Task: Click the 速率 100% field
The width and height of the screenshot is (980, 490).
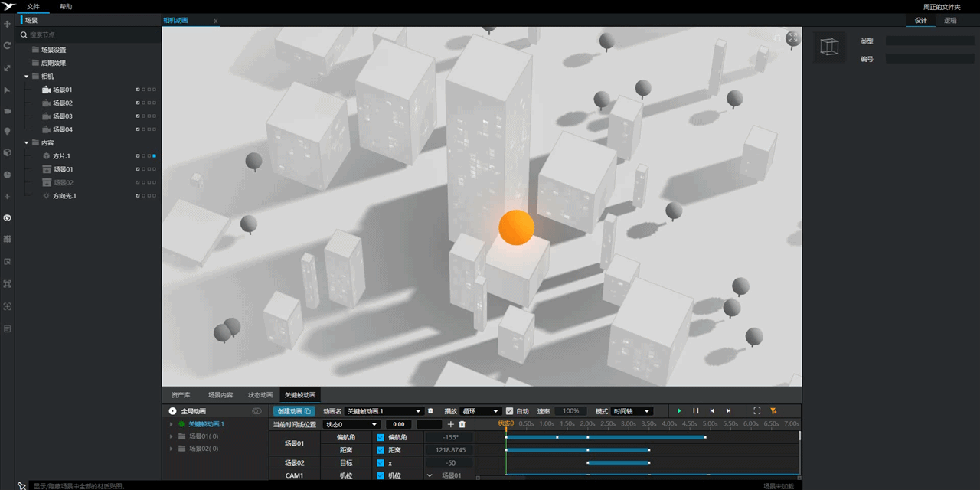Action: click(571, 411)
